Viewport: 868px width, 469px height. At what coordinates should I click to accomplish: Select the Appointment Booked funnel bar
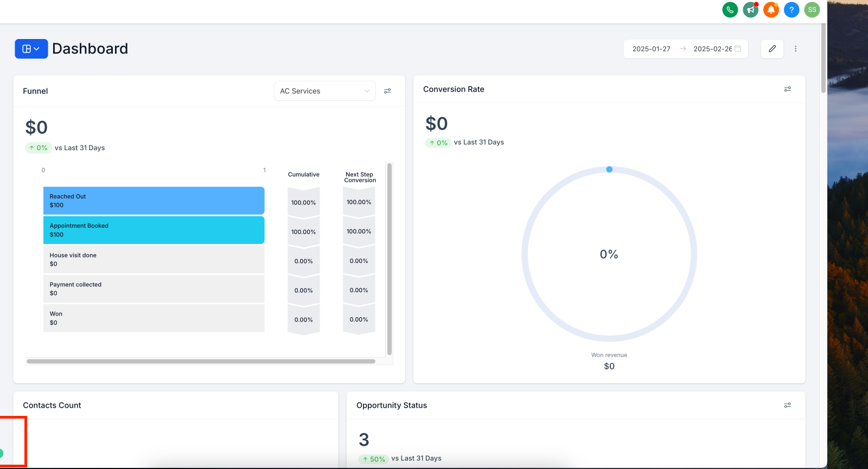pos(154,230)
